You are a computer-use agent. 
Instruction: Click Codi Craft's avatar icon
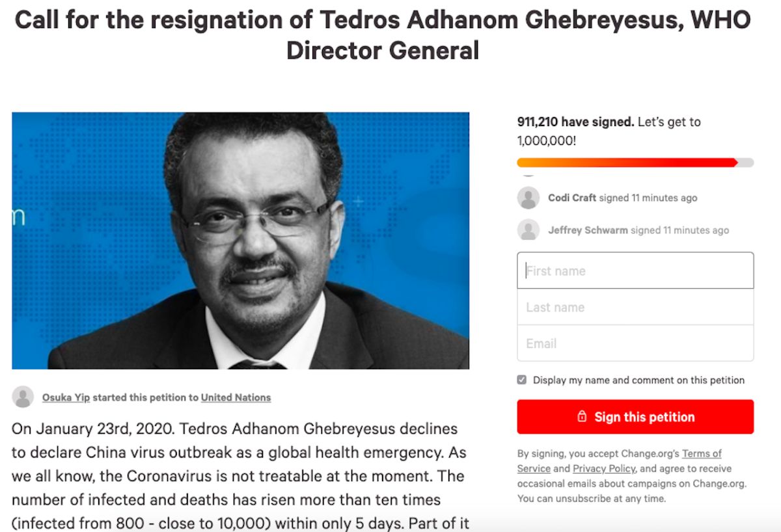[528, 198]
